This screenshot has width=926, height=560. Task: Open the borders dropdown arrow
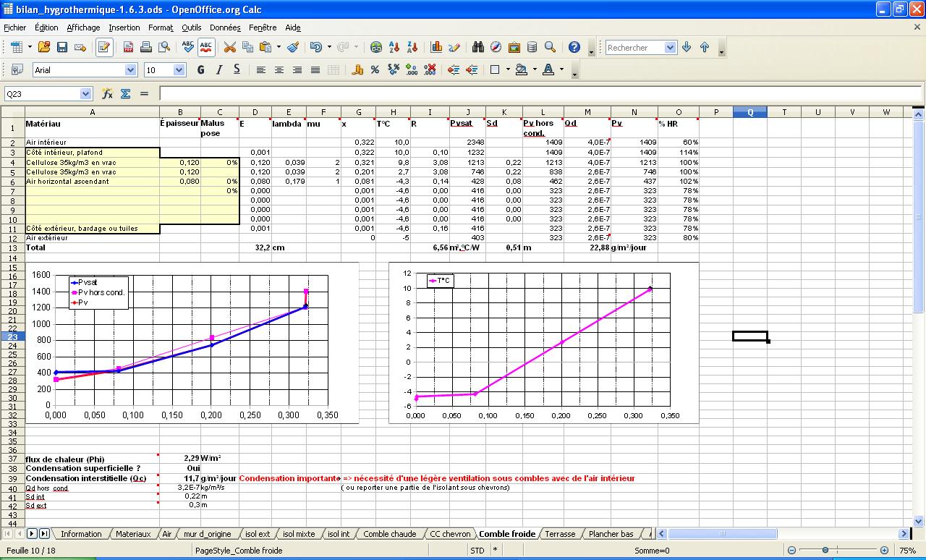tap(508, 69)
